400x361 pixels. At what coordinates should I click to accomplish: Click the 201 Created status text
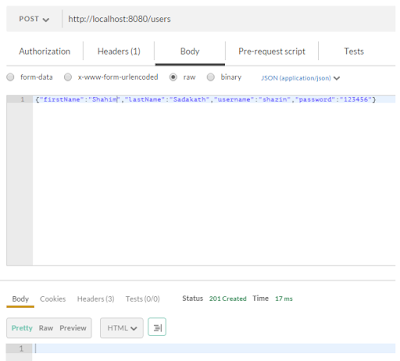[228, 299]
